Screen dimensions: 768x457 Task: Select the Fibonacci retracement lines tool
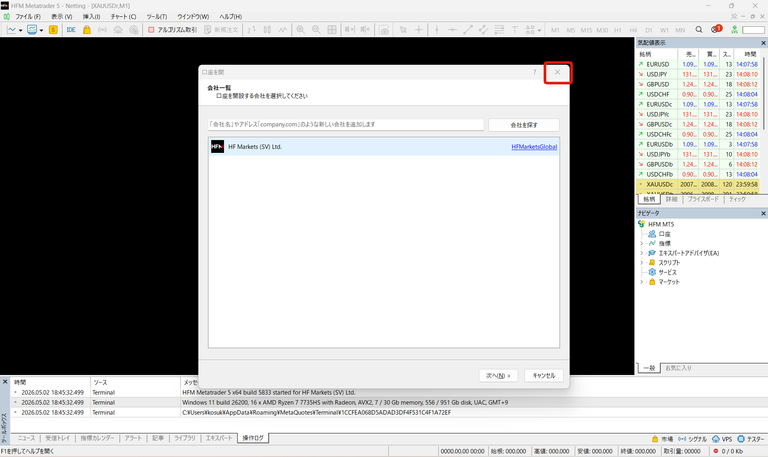[499, 30]
